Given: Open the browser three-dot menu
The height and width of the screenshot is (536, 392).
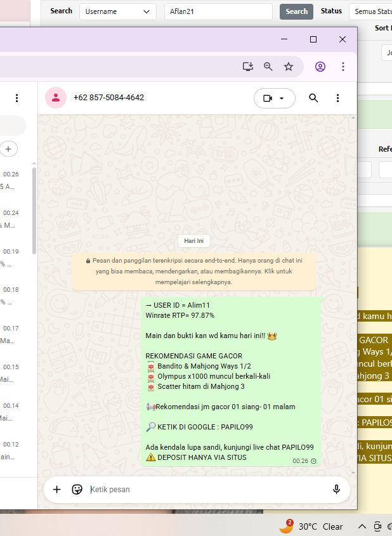Looking at the screenshot, I should [x=343, y=67].
